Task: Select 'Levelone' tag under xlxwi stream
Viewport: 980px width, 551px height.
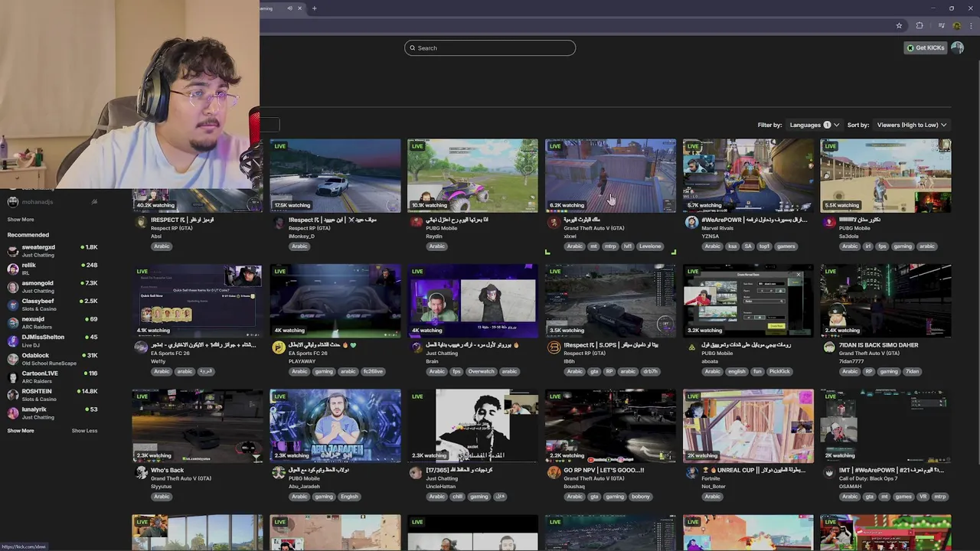Action: coord(650,246)
